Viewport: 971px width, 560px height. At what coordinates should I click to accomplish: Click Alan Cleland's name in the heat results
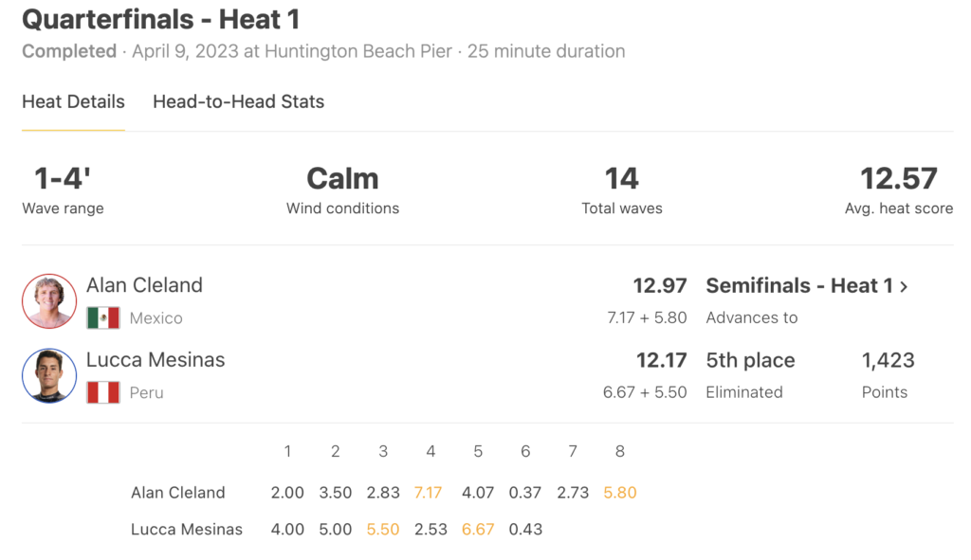(x=144, y=285)
